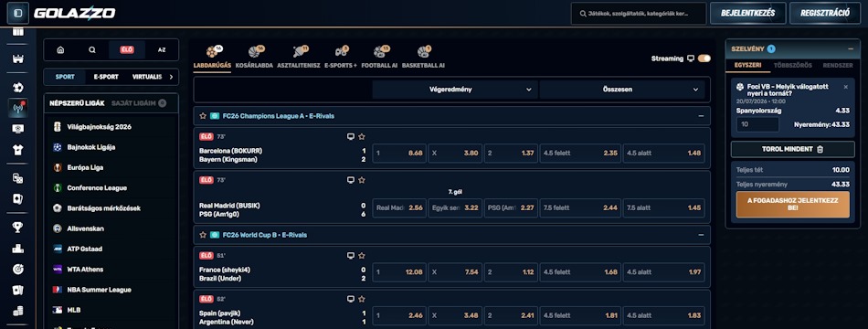Select the live broadcast icon in sidebar
The image size is (868, 329).
(x=17, y=108)
